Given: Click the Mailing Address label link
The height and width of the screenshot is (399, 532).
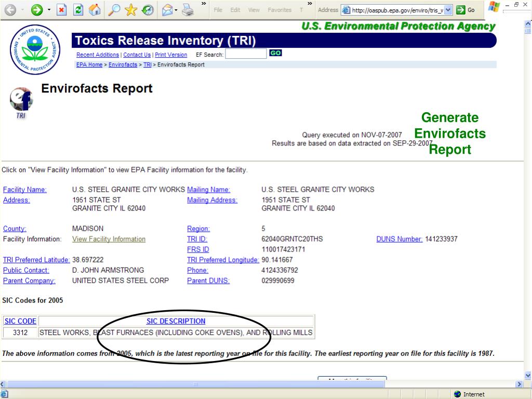Looking at the screenshot, I should (212, 200).
